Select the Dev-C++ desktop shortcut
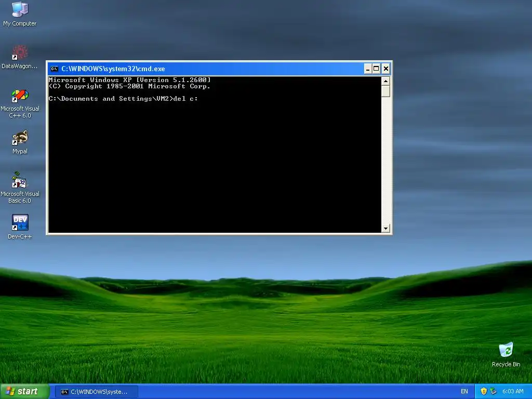 click(x=20, y=227)
